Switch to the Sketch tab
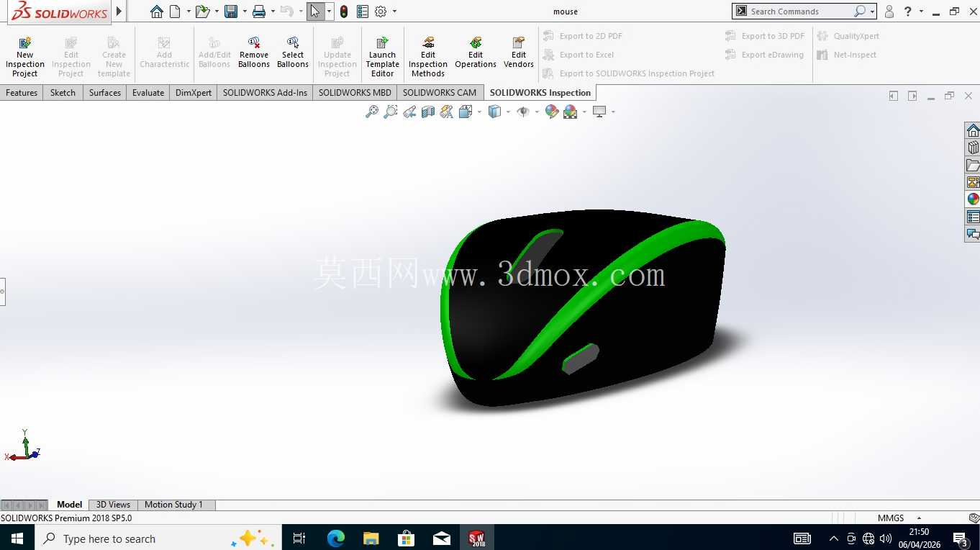Viewport: 980px width, 550px height. click(63, 93)
